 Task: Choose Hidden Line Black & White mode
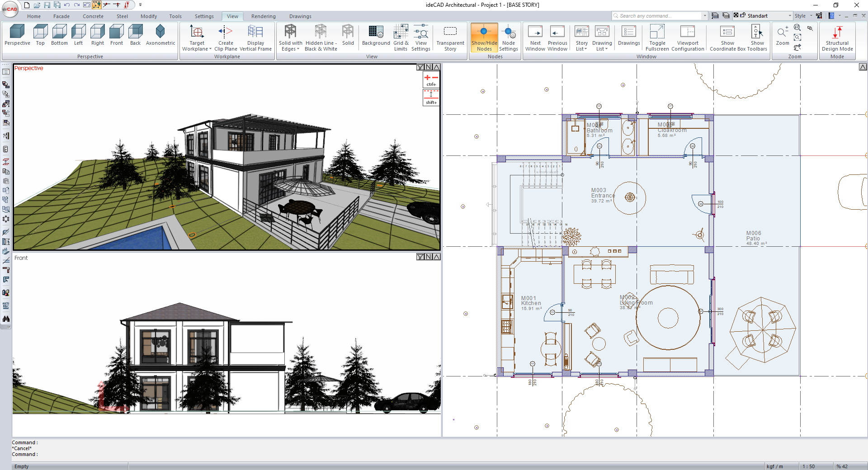pos(321,37)
